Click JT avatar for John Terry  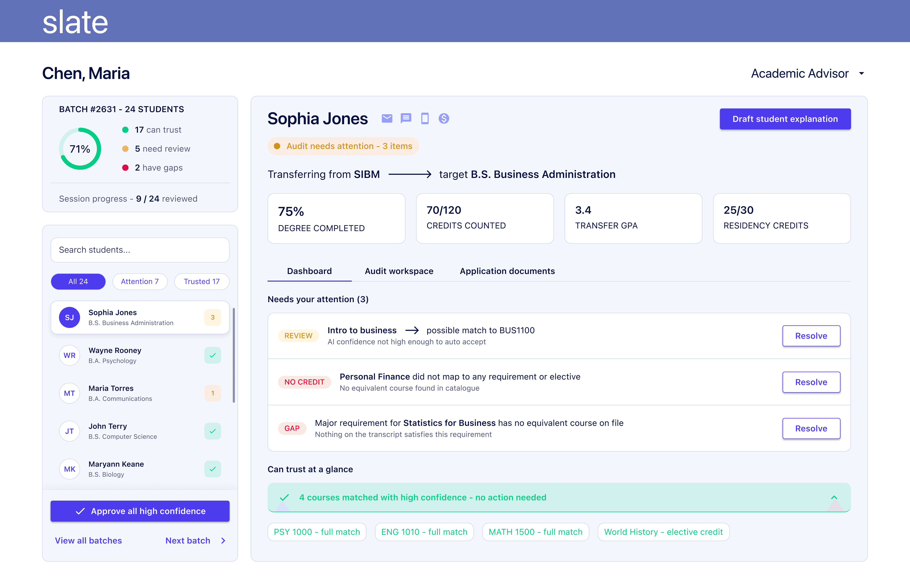pos(70,431)
